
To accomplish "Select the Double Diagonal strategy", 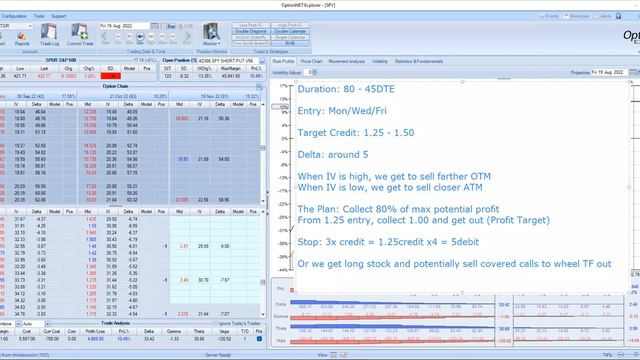I will point(251,31).
